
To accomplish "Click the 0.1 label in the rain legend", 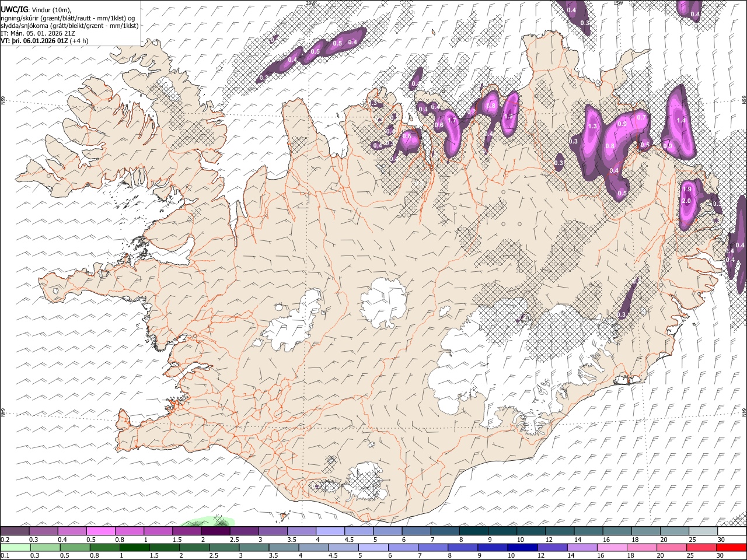I will [5, 556].
